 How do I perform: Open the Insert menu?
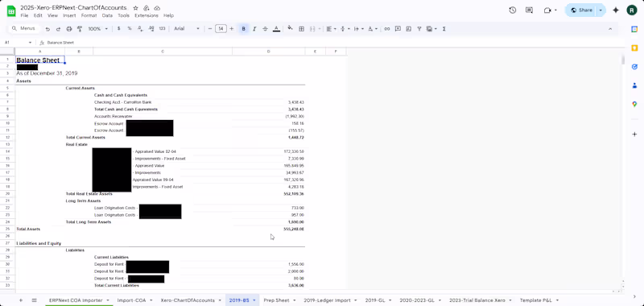69,15
